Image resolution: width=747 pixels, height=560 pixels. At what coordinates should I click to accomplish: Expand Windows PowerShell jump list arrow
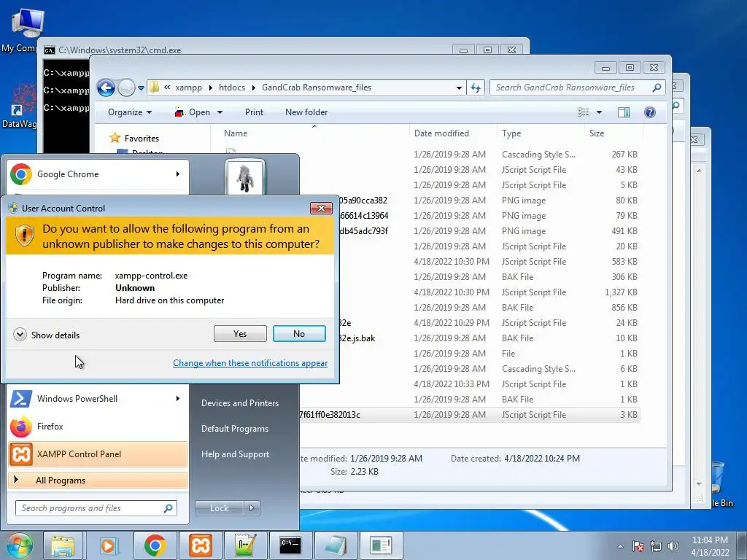[178, 399]
